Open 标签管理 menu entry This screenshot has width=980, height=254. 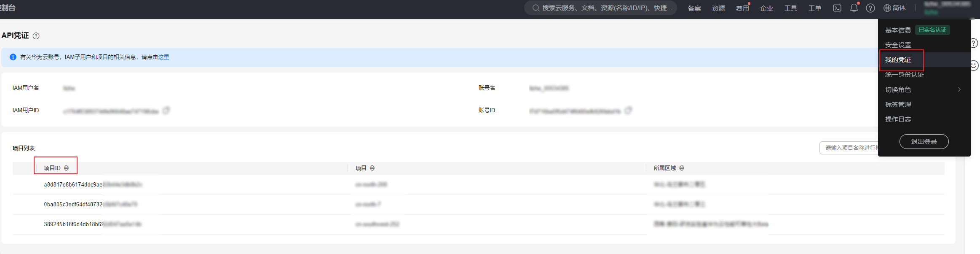(x=898, y=104)
